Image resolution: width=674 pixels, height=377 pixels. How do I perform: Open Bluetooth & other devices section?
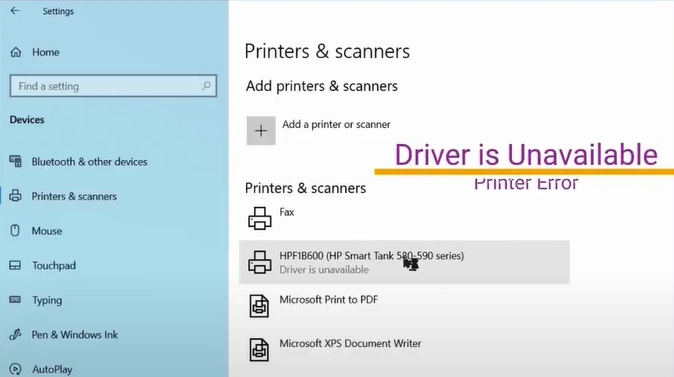(89, 162)
